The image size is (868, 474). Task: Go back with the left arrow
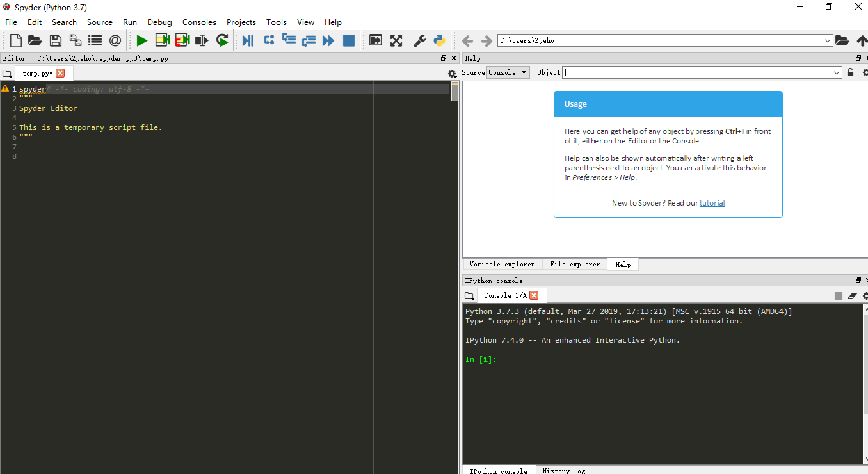pyautogui.click(x=467, y=41)
